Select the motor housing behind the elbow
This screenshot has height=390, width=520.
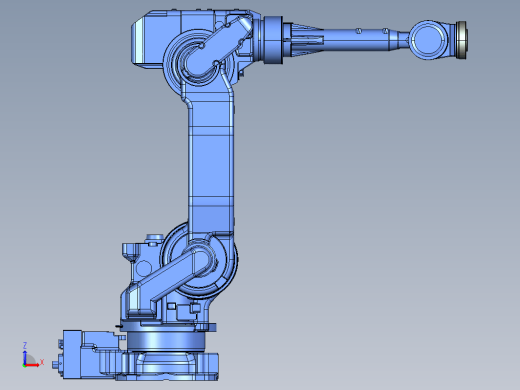(156, 39)
